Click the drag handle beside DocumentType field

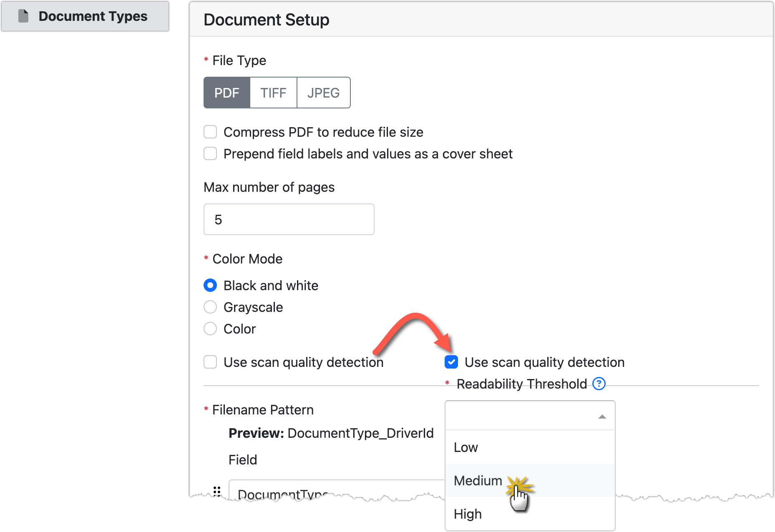coord(217,490)
